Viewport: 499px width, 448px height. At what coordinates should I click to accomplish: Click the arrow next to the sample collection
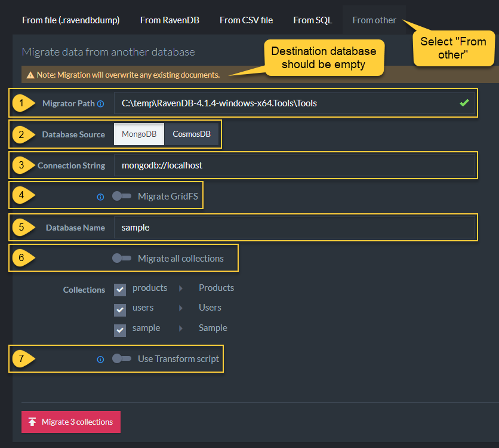[181, 329]
